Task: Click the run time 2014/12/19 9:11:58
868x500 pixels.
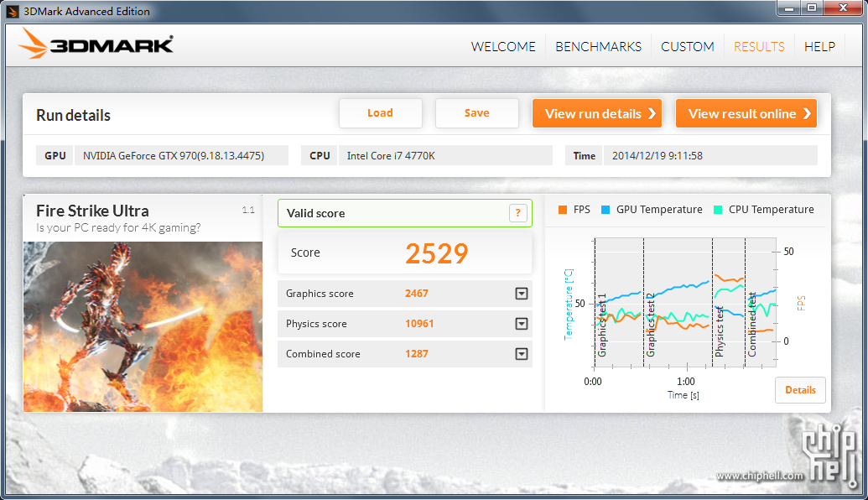Action: pyautogui.click(x=657, y=155)
